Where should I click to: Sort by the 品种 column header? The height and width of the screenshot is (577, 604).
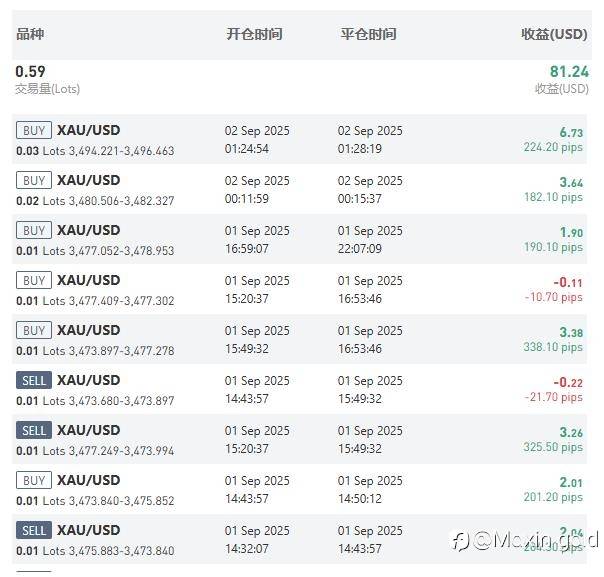[30, 34]
